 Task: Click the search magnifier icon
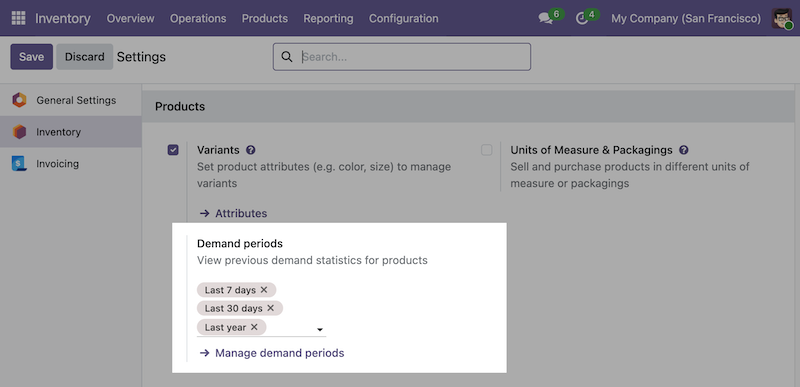tap(287, 57)
